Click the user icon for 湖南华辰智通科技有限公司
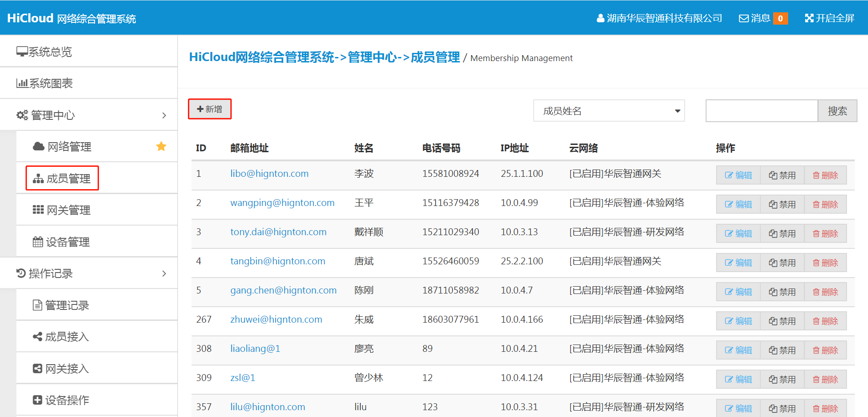The image size is (868, 417). (x=600, y=18)
